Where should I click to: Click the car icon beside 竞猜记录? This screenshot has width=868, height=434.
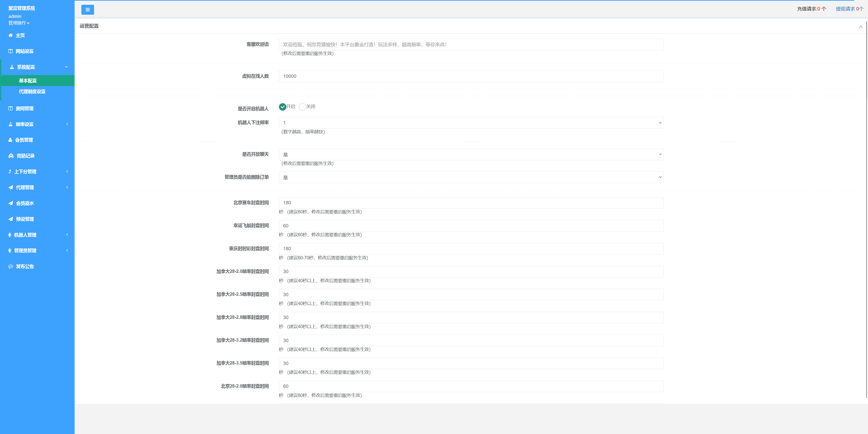(11, 156)
